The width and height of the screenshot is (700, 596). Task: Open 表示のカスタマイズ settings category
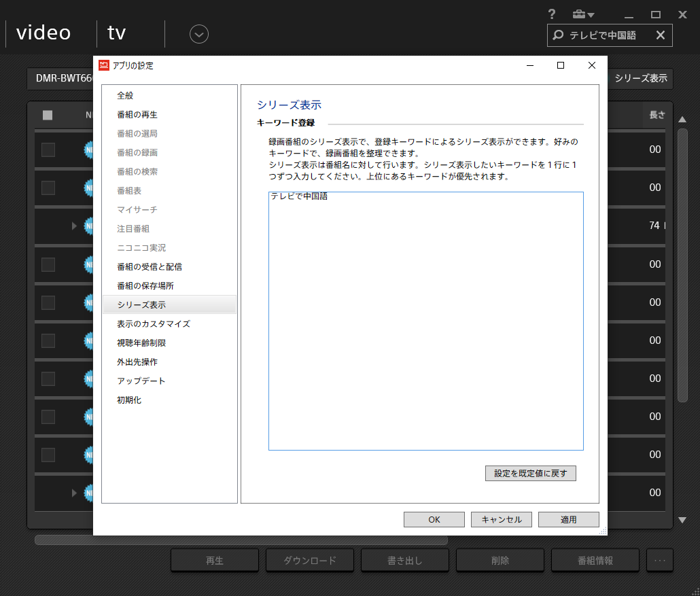pyautogui.click(x=154, y=324)
